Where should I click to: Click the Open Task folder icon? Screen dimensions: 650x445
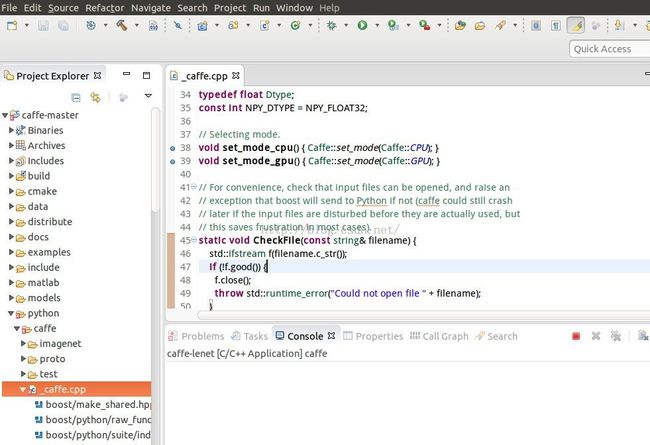pos(480,26)
